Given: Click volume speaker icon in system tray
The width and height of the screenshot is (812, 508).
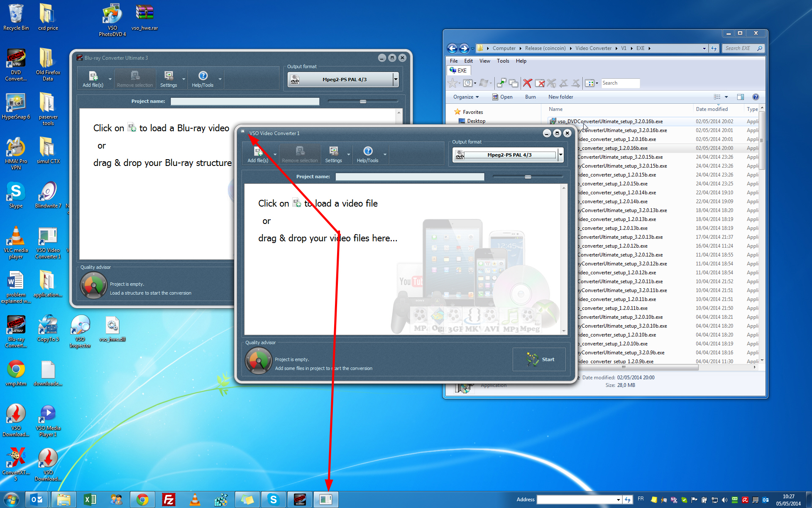Looking at the screenshot, I should click(724, 500).
